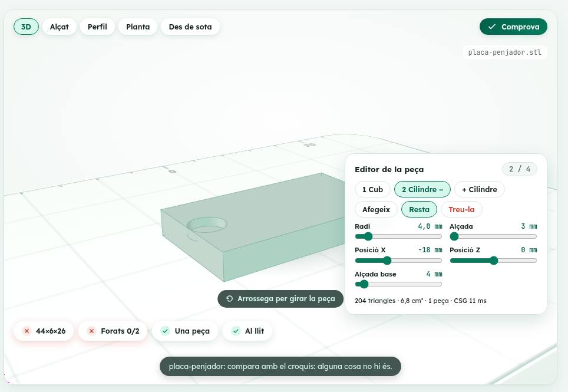Remove the shape with Treu-la
This screenshot has width=568, height=392.
[x=461, y=209]
